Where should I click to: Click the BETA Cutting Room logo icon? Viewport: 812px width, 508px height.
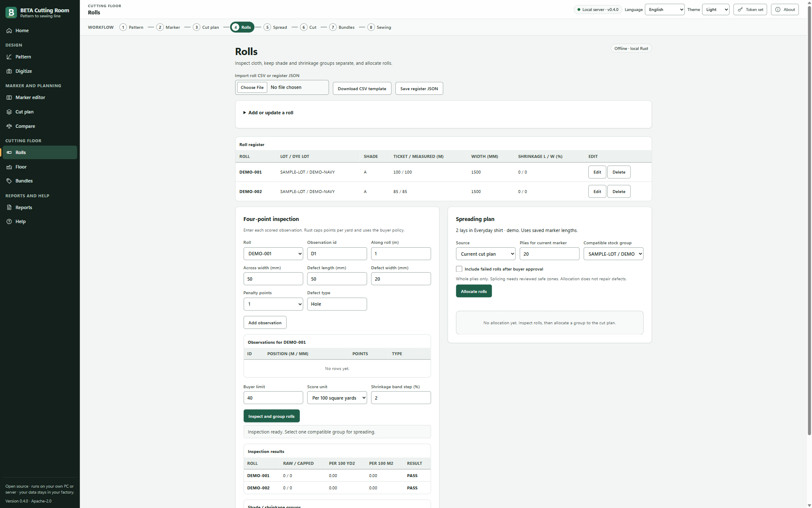point(11,12)
